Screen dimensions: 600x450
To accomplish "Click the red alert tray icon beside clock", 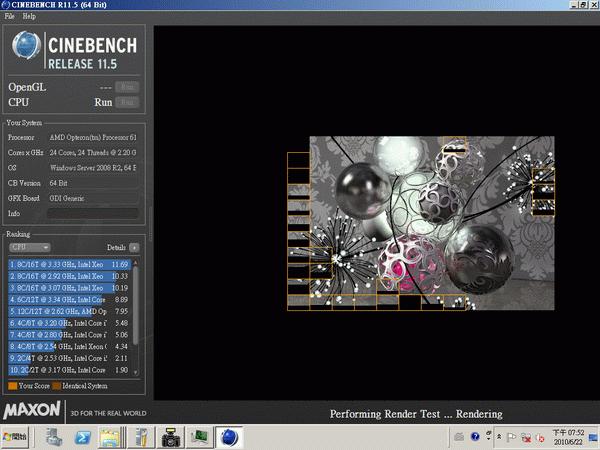I will [540, 437].
